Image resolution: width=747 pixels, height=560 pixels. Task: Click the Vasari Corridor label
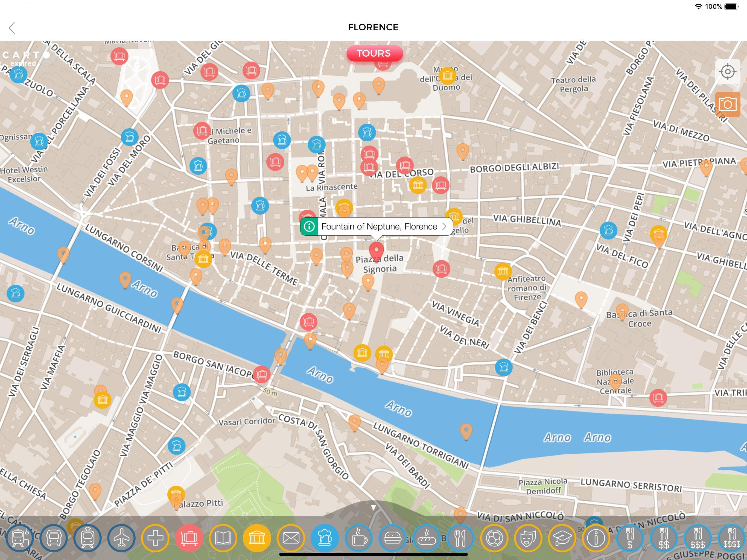click(x=247, y=422)
